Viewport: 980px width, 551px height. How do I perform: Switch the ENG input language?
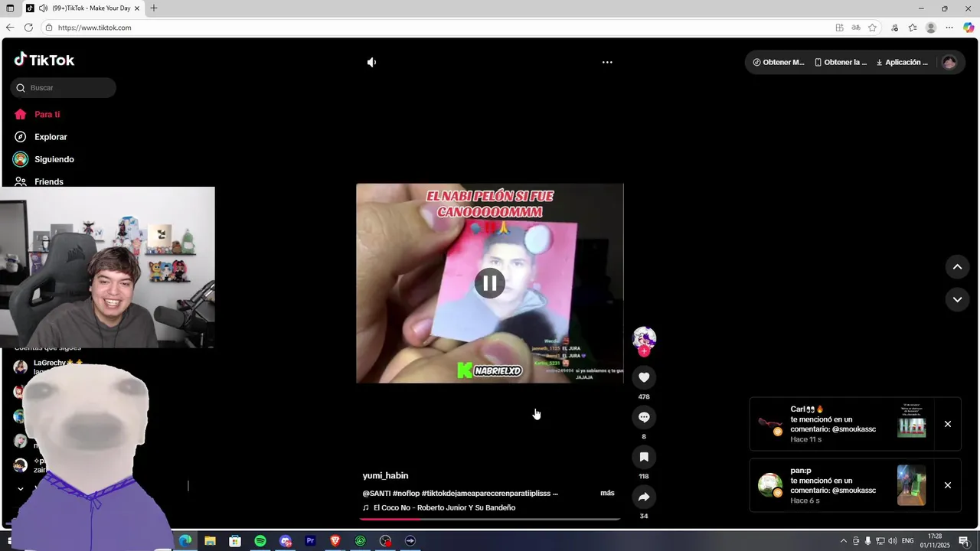pos(908,541)
